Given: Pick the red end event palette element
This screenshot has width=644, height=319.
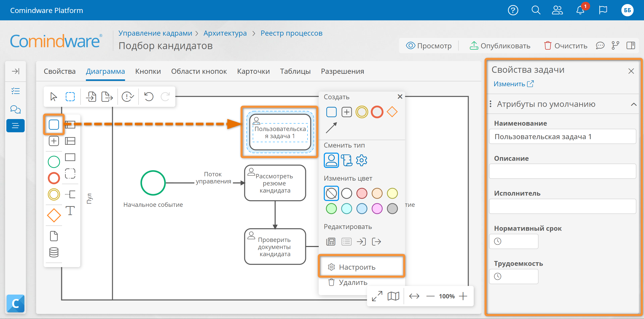Looking at the screenshot, I should point(54,178).
